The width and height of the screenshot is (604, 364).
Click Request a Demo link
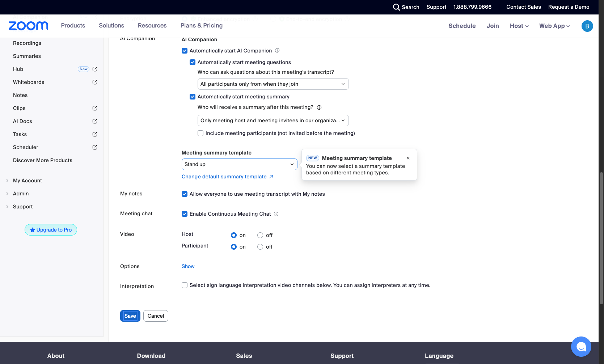569,7
